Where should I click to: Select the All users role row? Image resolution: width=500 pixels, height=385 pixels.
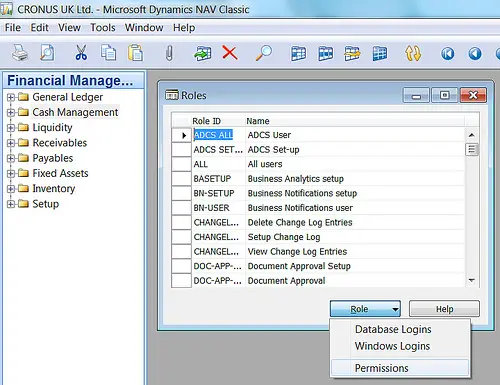[x=318, y=164]
